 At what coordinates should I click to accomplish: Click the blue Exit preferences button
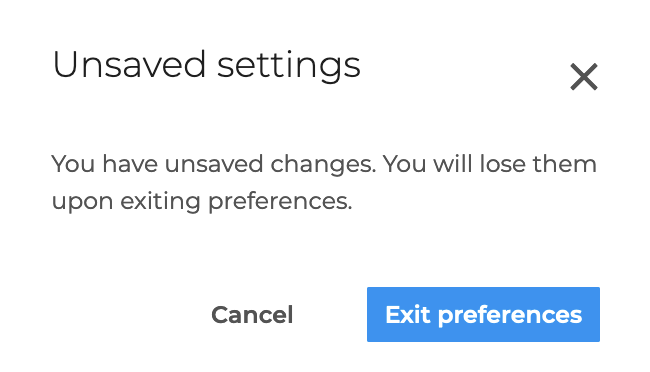pos(483,314)
